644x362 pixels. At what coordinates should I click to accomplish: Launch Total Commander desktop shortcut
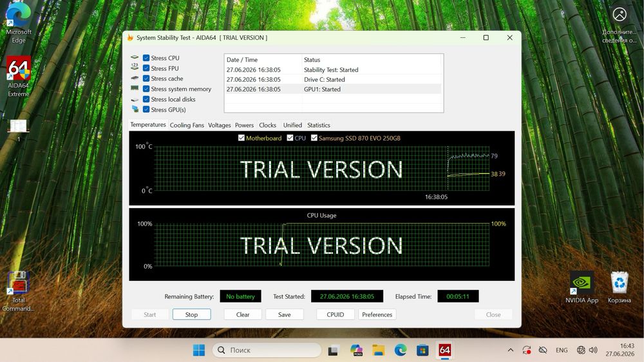pos(19,291)
